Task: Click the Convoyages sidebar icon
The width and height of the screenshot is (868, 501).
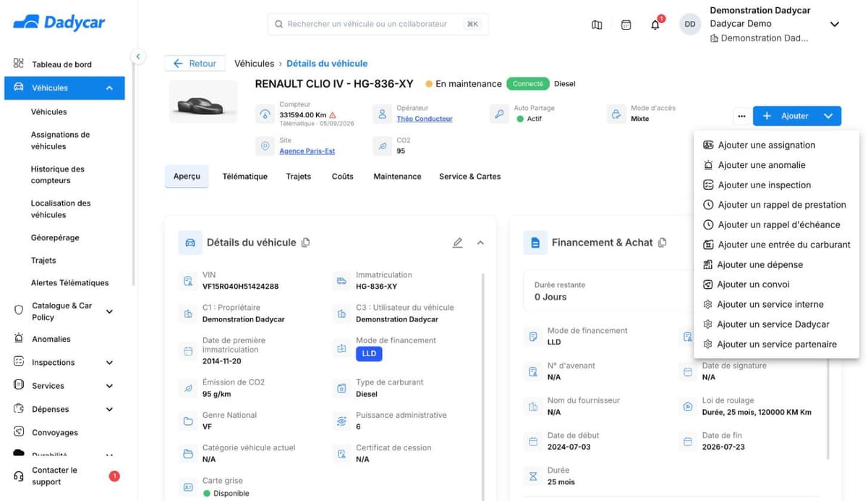Action: pos(19,432)
